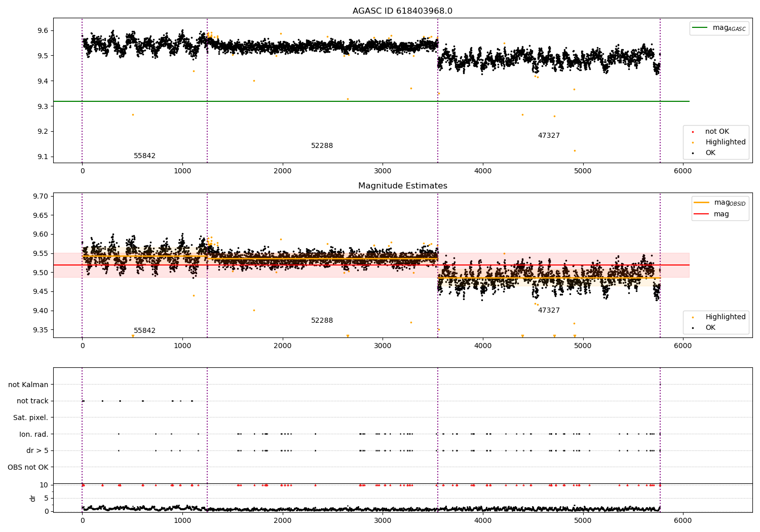The width and height of the screenshot is (760, 532).
Task: Click the 'dr > 5' row label
Action: [x=37, y=451]
